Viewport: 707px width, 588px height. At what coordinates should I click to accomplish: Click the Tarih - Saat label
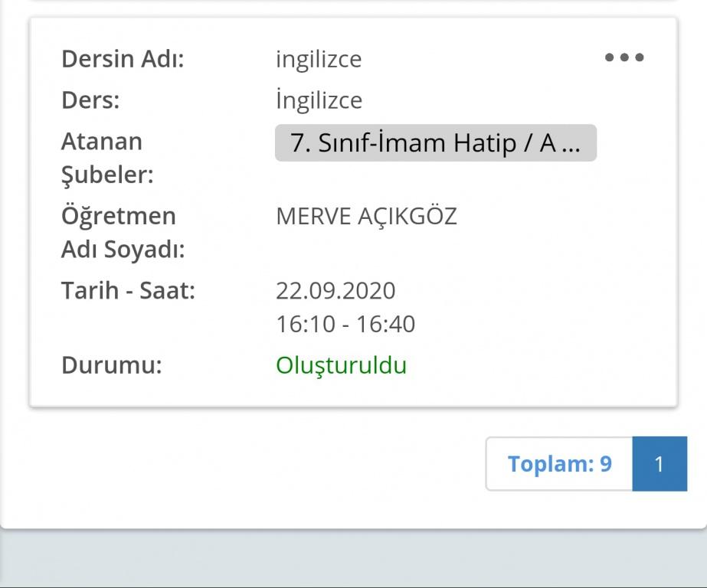click(128, 291)
